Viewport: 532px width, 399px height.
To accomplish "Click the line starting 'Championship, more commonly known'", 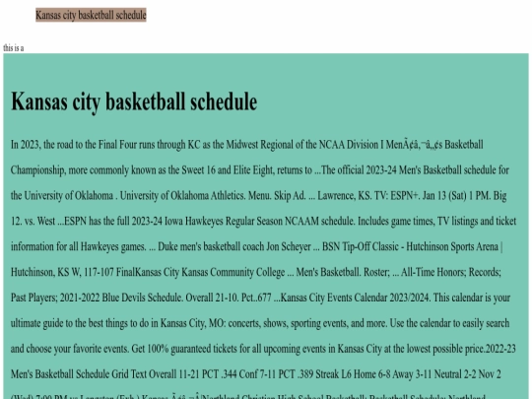I will 260,170.
